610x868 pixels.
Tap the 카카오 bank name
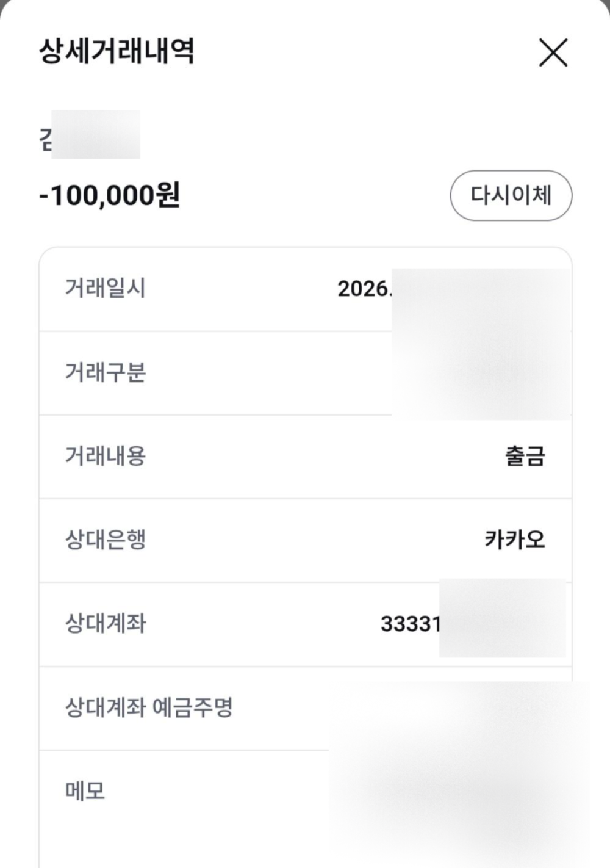(x=514, y=540)
